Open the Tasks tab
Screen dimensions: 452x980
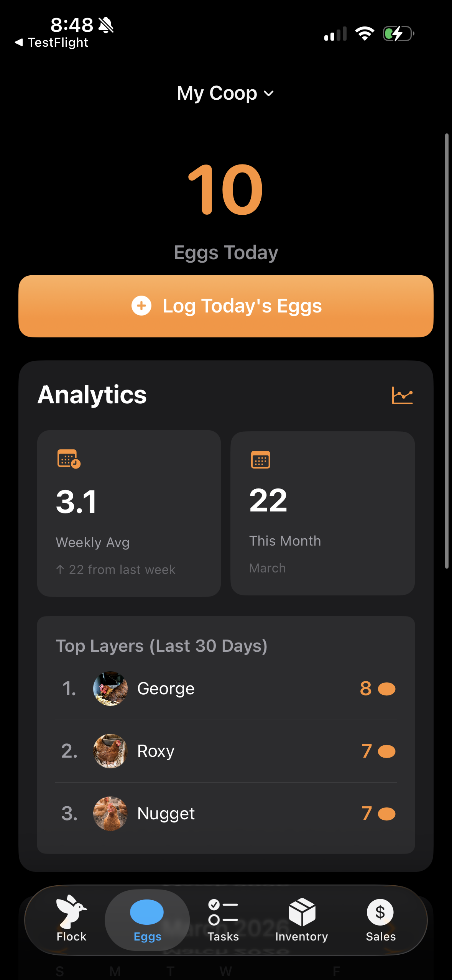pos(223,919)
